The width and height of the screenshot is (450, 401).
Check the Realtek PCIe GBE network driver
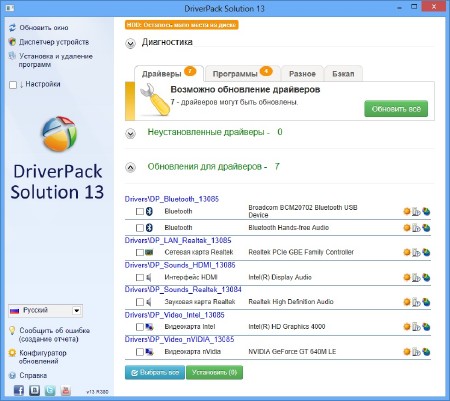pyautogui.click(x=140, y=252)
